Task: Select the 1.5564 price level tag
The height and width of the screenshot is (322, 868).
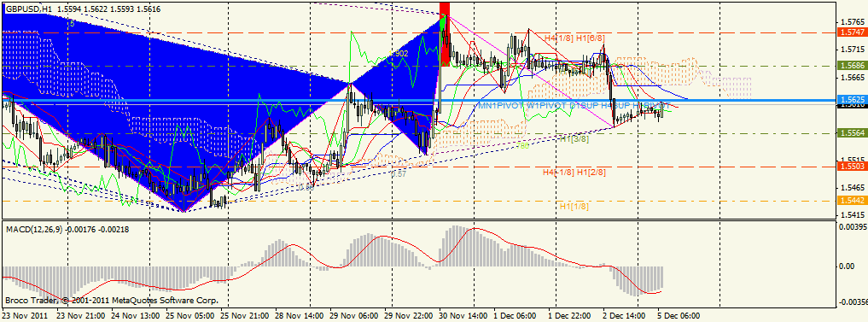Action: click(x=852, y=133)
